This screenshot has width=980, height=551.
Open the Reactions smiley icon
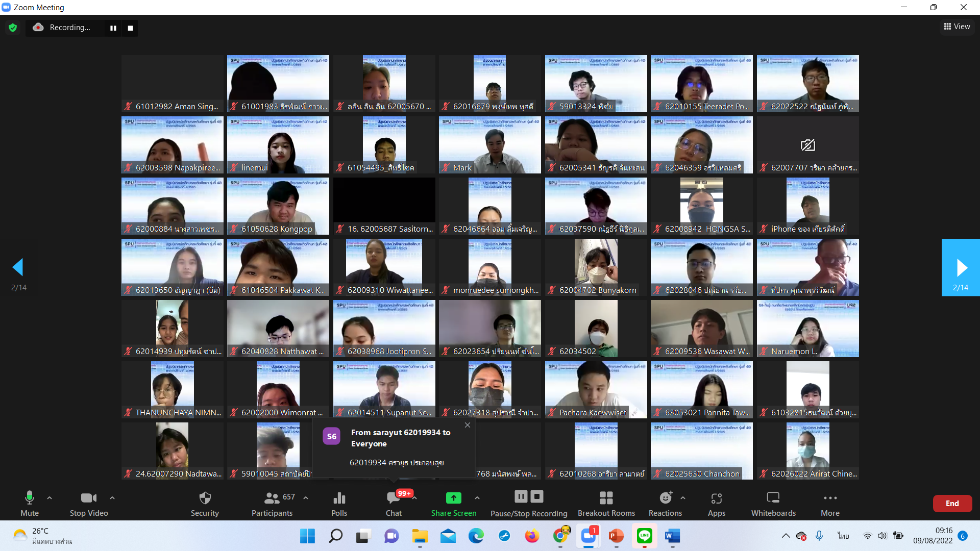point(665,498)
